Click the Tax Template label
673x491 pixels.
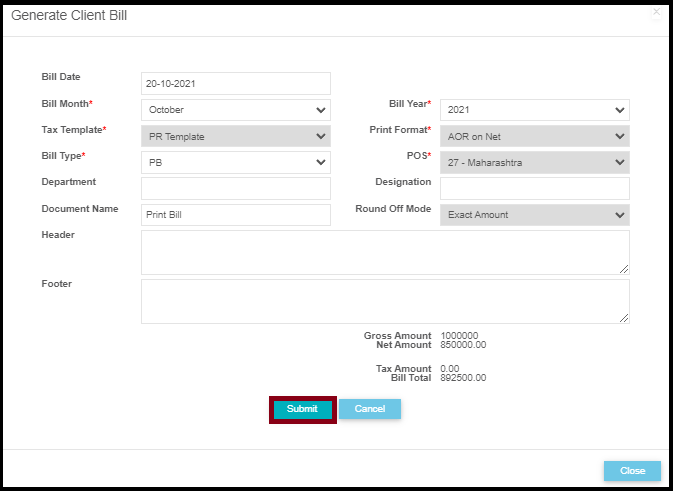(74, 130)
